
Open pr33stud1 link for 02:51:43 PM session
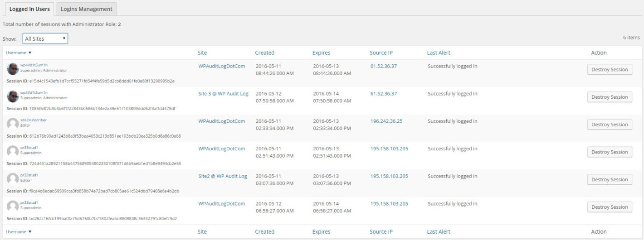[x=29, y=148]
